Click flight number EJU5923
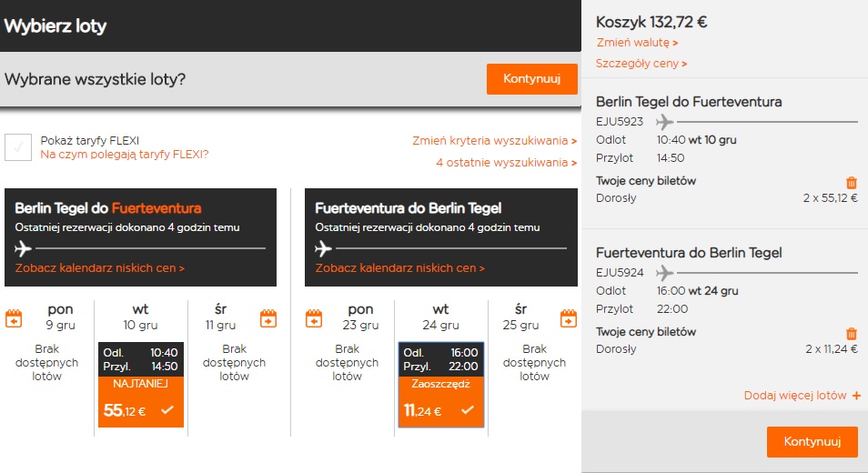868x473 pixels. pos(620,122)
